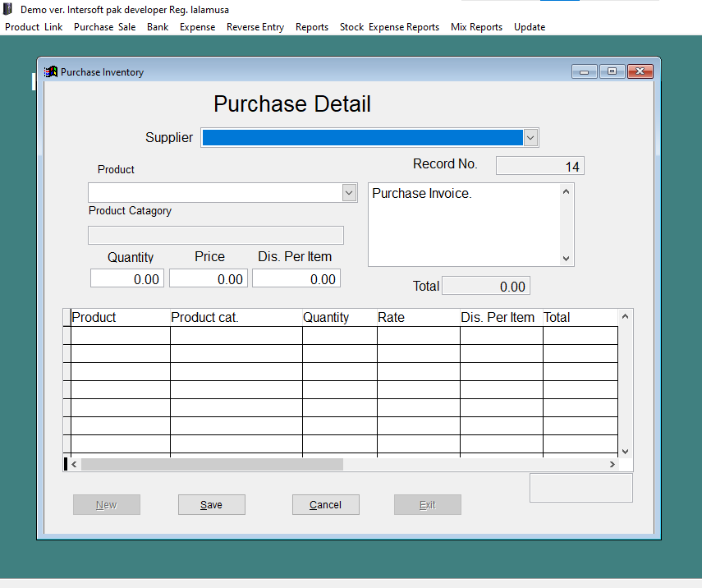The width and height of the screenshot is (702, 588).
Task: Click the Price input field
Action: (x=208, y=278)
